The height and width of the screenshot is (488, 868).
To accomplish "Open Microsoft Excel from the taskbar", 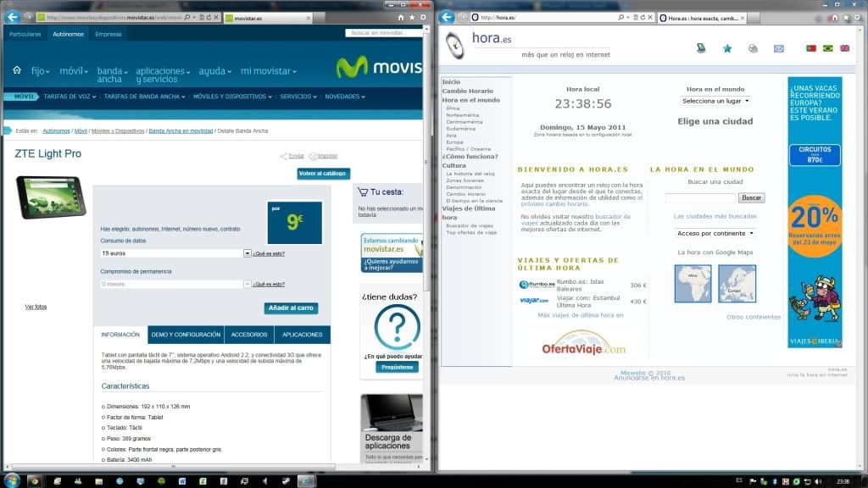I will click(203, 481).
